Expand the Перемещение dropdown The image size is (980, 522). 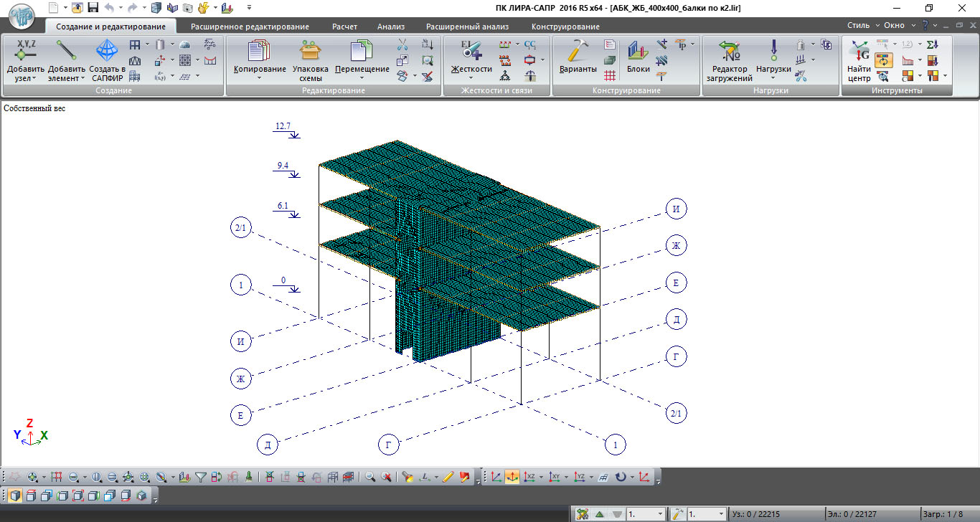click(x=362, y=77)
